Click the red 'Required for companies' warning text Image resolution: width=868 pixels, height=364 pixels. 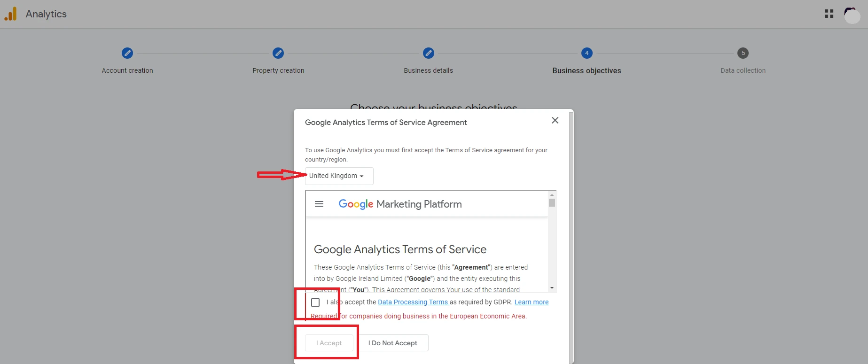pos(419,316)
